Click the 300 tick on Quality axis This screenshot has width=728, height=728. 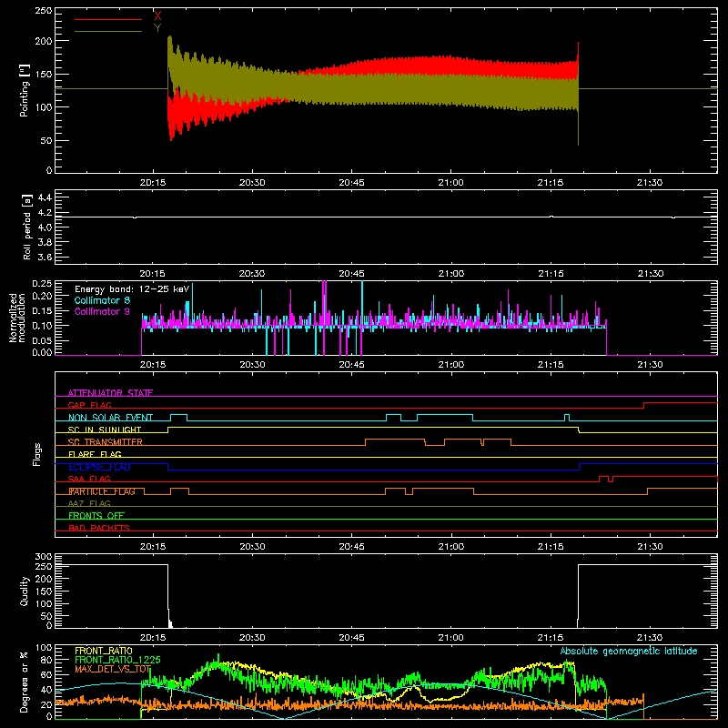pyautogui.click(x=44, y=557)
